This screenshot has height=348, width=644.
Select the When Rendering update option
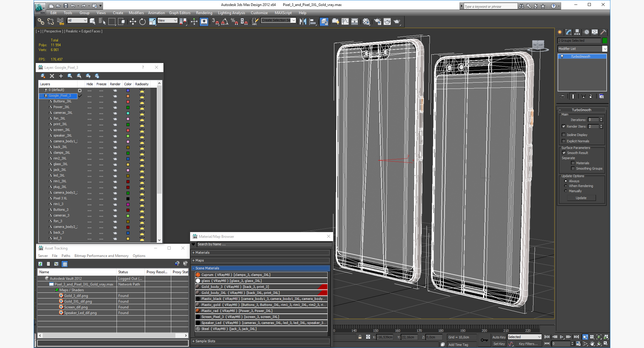(566, 186)
